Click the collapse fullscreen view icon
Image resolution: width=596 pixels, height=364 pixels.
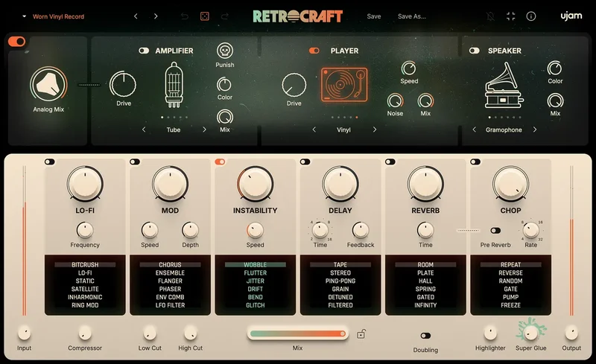[x=511, y=16]
